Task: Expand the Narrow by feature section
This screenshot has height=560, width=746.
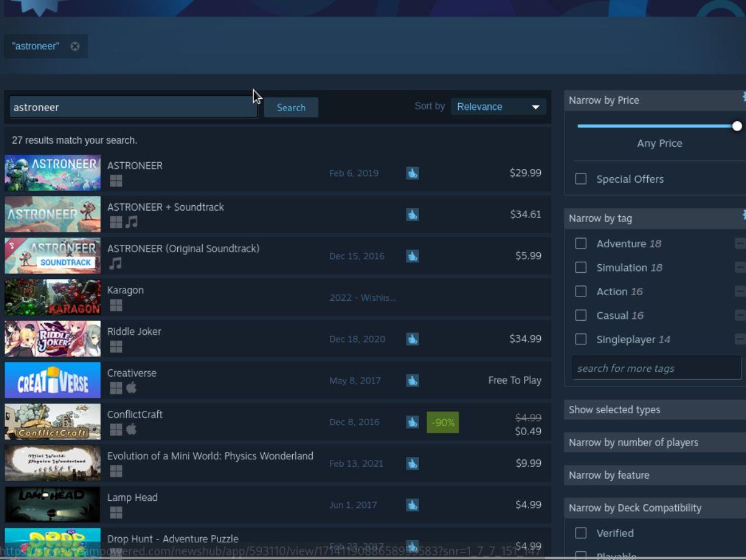Action: click(x=655, y=475)
